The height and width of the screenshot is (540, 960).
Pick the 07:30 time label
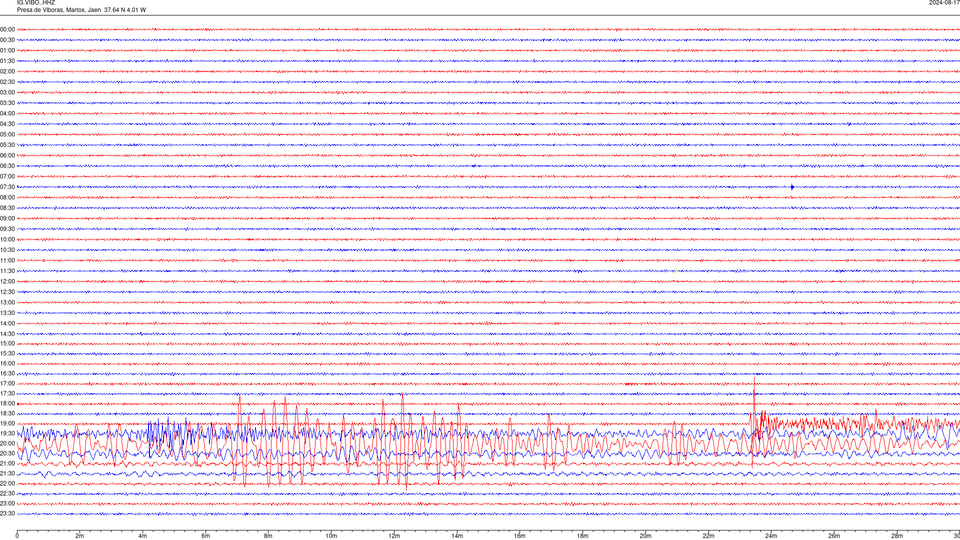pyautogui.click(x=7, y=187)
